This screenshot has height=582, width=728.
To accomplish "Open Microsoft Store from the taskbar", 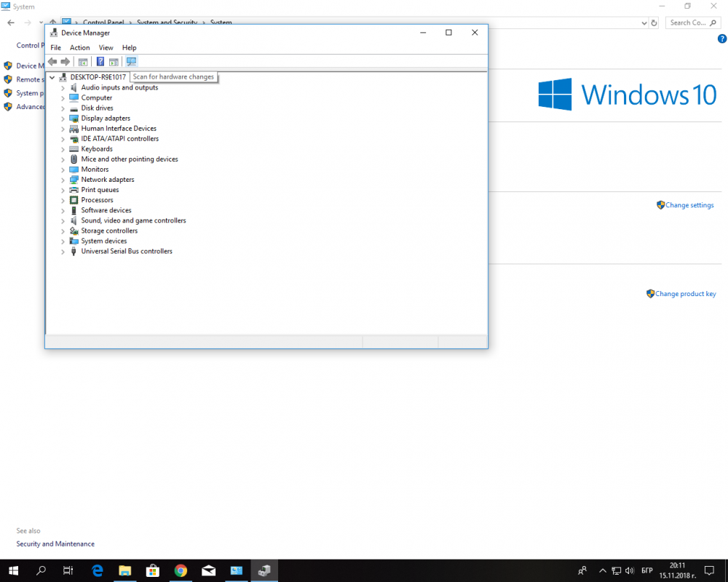I will click(153, 570).
